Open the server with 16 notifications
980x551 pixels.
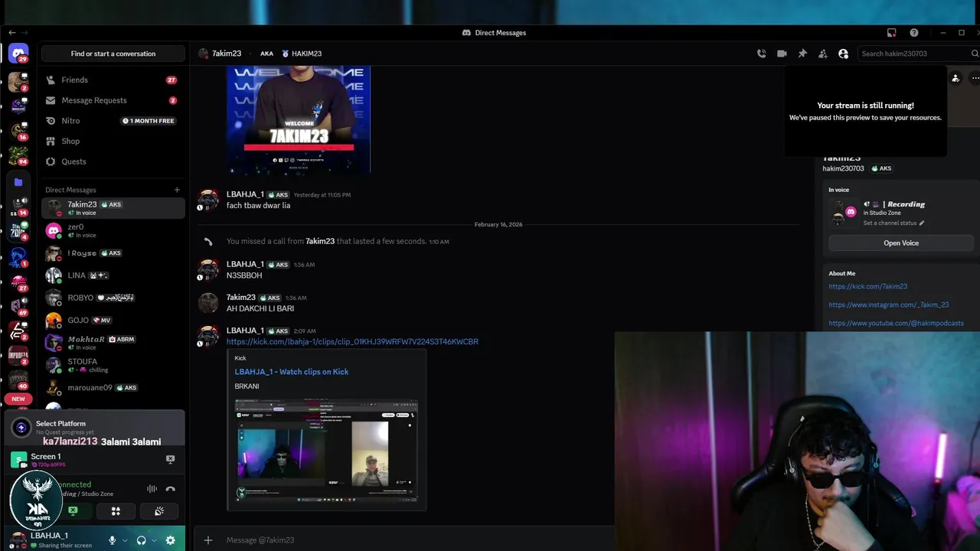tap(18, 132)
